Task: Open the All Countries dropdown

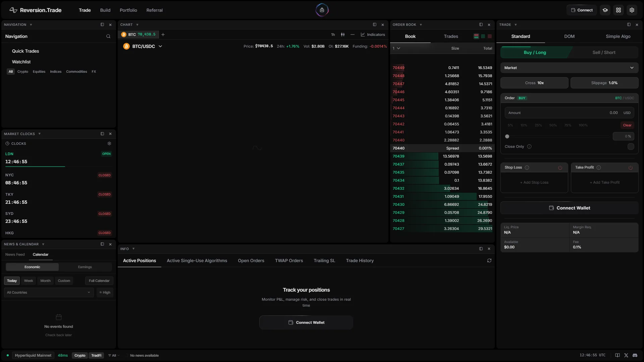Action: tap(49, 293)
